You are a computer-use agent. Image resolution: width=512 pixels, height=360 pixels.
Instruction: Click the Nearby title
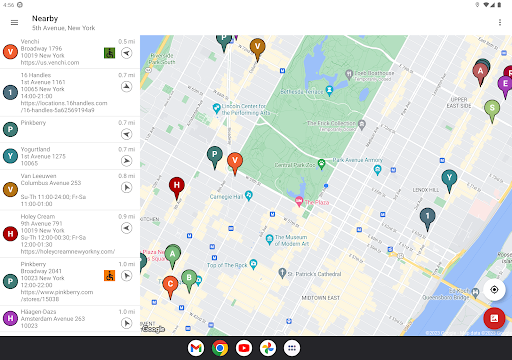pyautogui.click(x=45, y=19)
